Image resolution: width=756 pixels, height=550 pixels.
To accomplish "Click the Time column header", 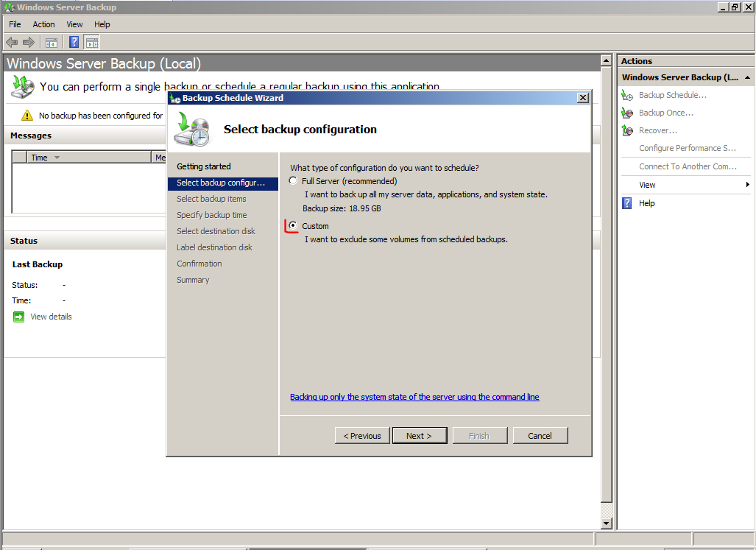I will [x=89, y=157].
